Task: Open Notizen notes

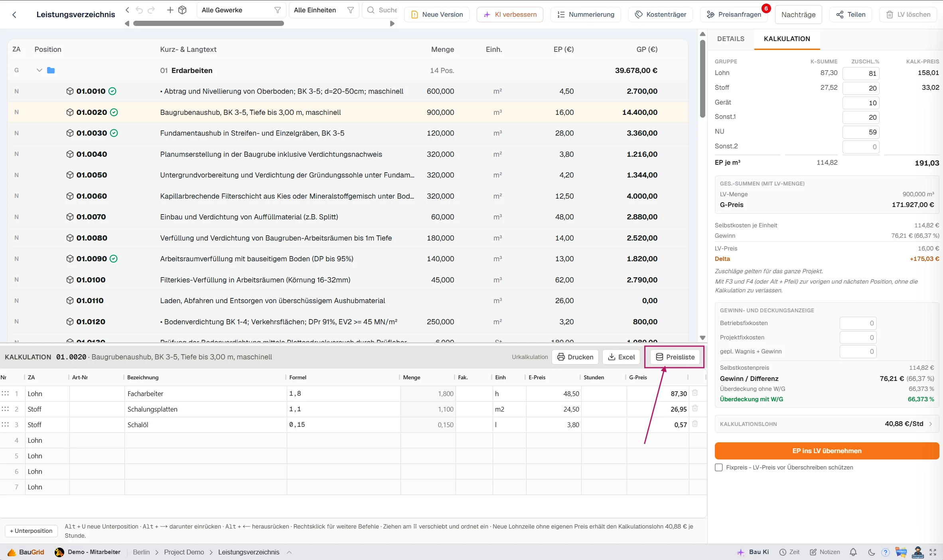Action: 825,552
